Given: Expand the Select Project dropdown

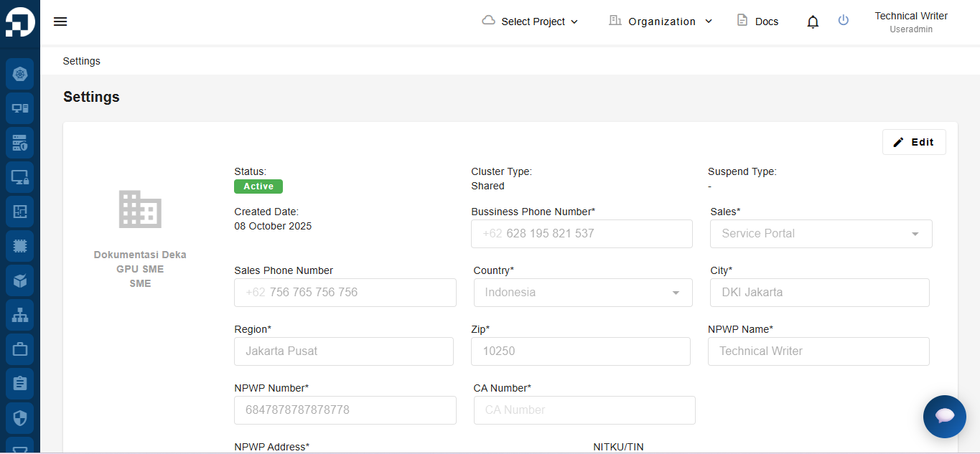Looking at the screenshot, I should pos(531,22).
